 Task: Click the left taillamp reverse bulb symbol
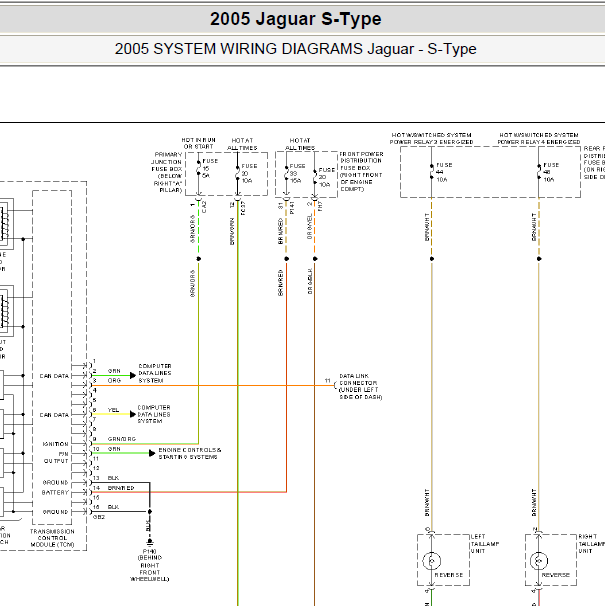(432, 560)
